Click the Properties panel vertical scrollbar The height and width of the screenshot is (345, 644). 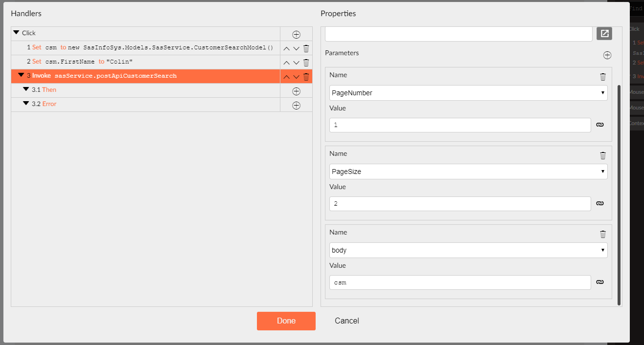[x=619, y=195]
